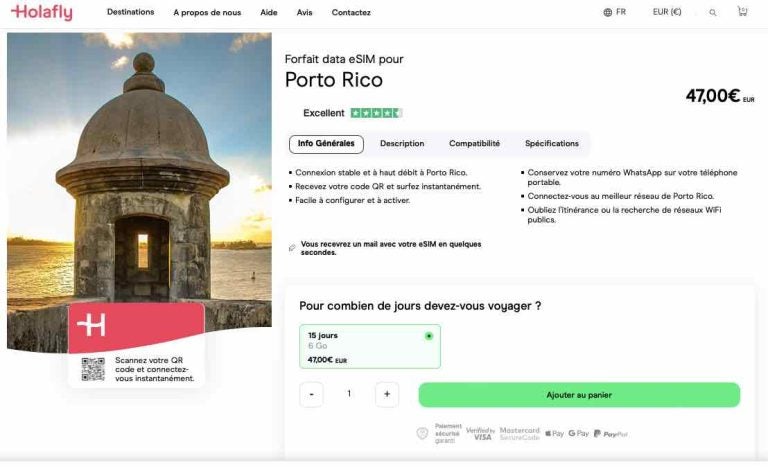Click the PayPal payment logo

point(611,434)
